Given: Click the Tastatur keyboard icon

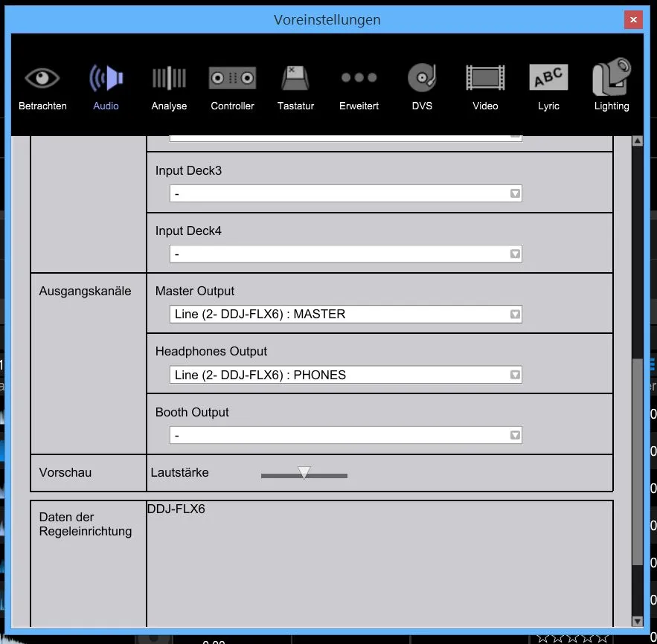Looking at the screenshot, I should 295,78.
